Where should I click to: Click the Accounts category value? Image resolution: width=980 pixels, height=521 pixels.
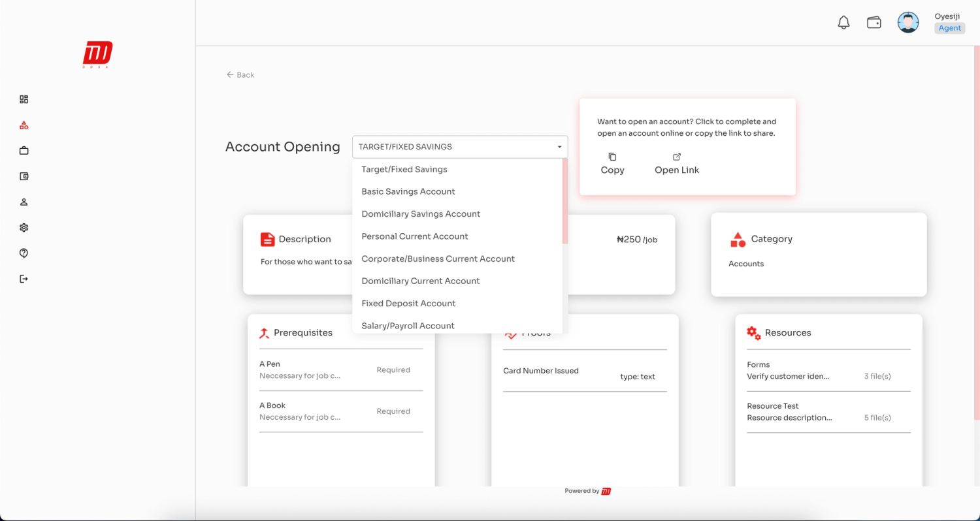point(746,264)
